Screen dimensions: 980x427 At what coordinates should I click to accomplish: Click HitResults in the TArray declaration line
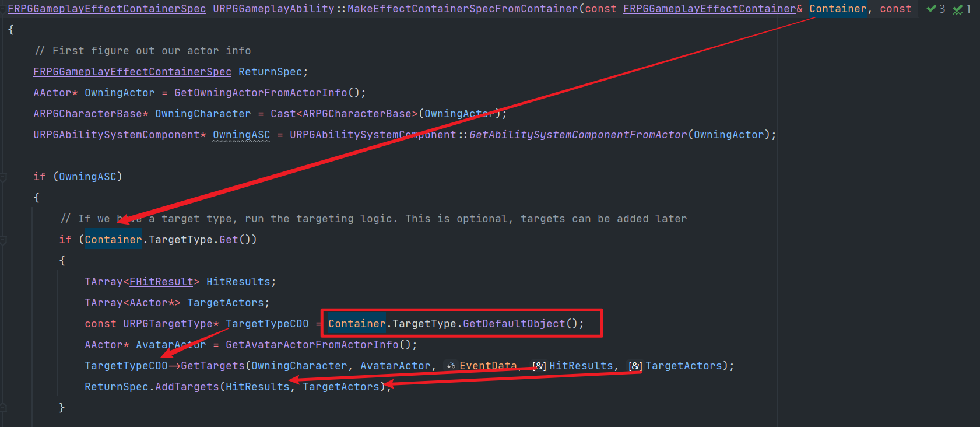[238, 282]
